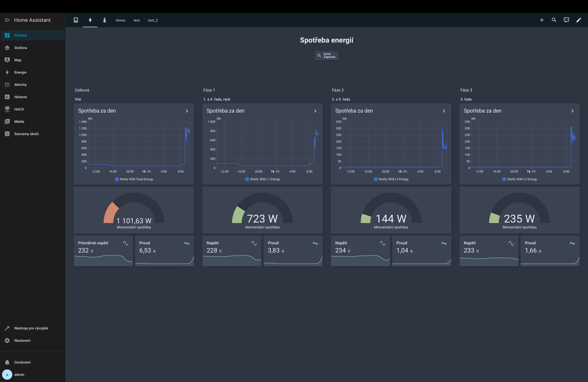Open search with magnifier icon
The width and height of the screenshot is (588, 382).
click(x=554, y=20)
